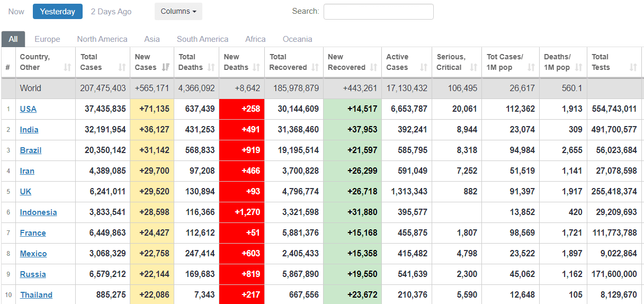
Task: Show data from 2 Days Ago
Action: (111, 12)
